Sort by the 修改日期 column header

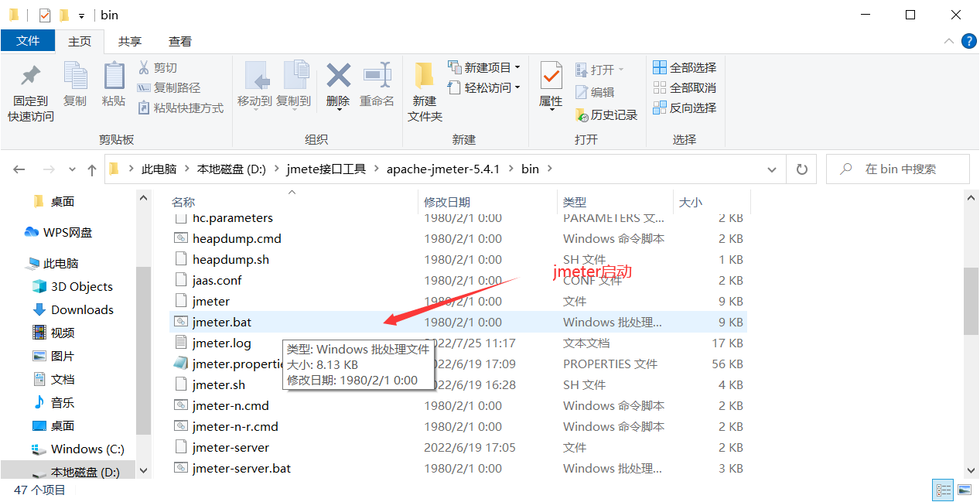447,202
